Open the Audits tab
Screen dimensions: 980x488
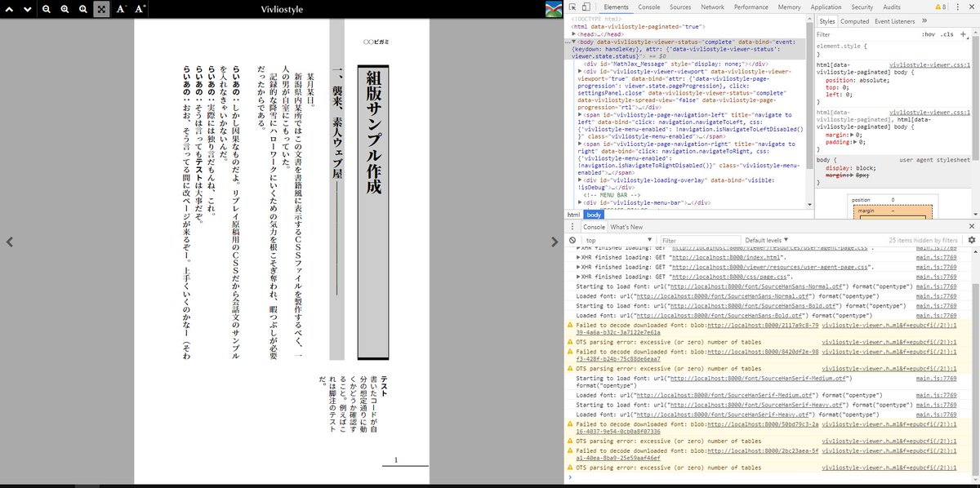(x=892, y=7)
